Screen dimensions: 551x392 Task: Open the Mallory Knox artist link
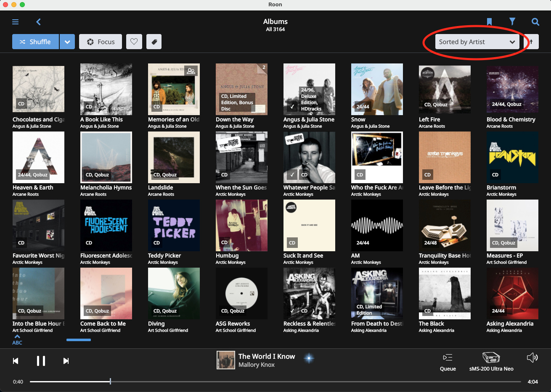click(257, 365)
